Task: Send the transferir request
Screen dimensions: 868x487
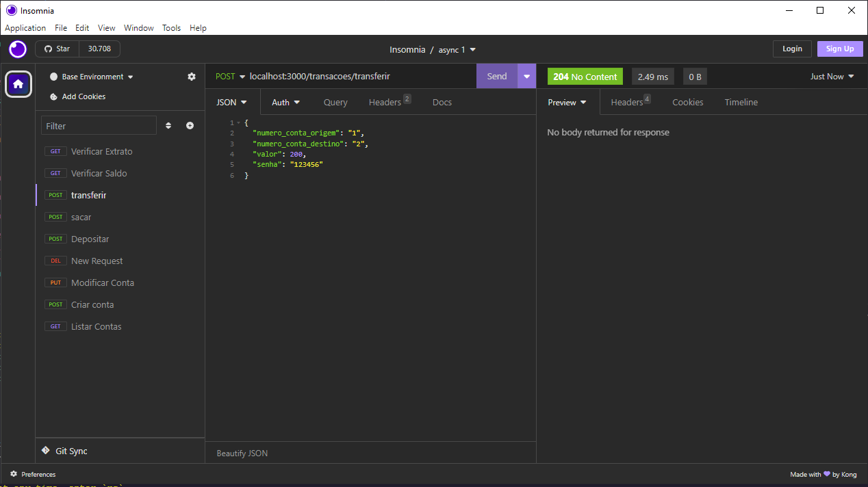Action: pyautogui.click(x=497, y=76)
